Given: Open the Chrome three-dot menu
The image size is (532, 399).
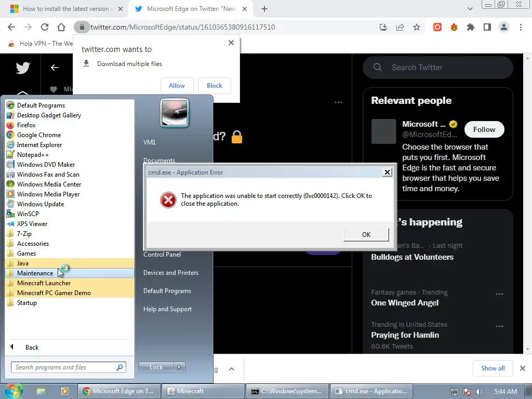Looking at the screenshot, I should [521, 27].
